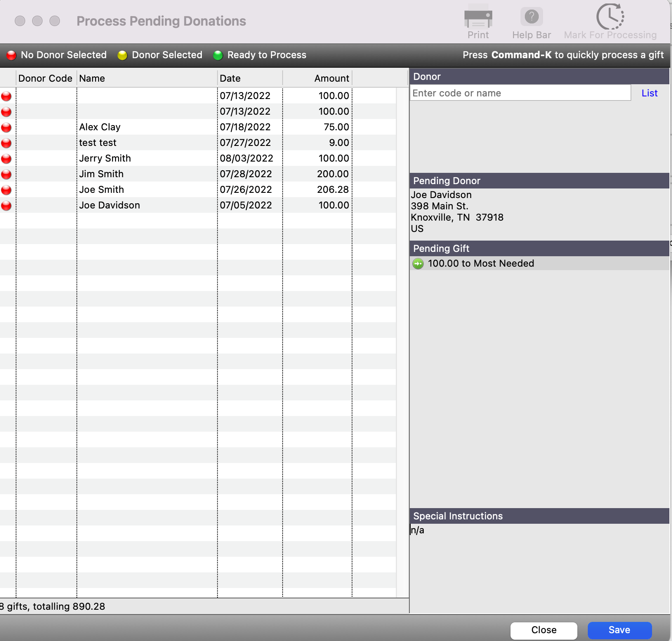The height and width of the screenshot is (641, 672).
Task: Sort by the Amount column header
Action: point(331,79)
